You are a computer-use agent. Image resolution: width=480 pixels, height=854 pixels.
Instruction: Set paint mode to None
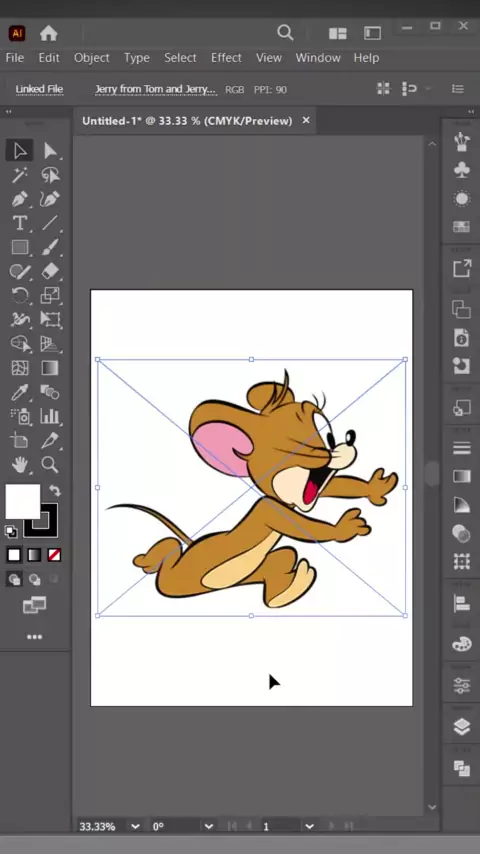(x=54, y=555)
